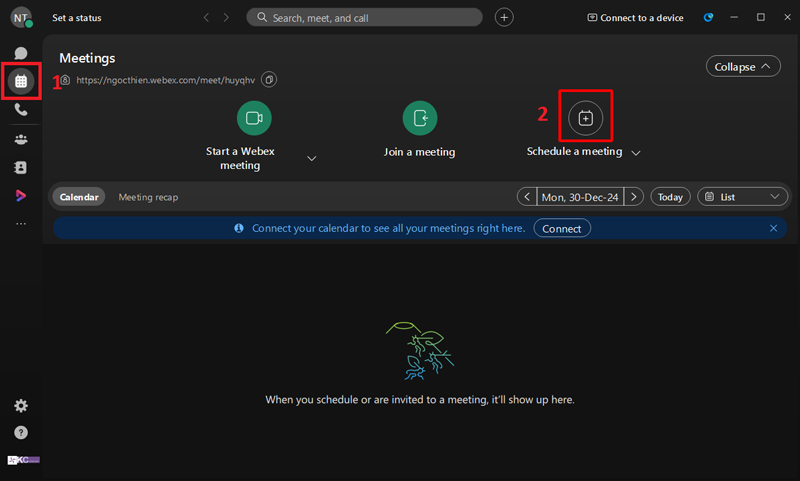Click Set a status
The image size is (800, 481).
pos(77,18)
